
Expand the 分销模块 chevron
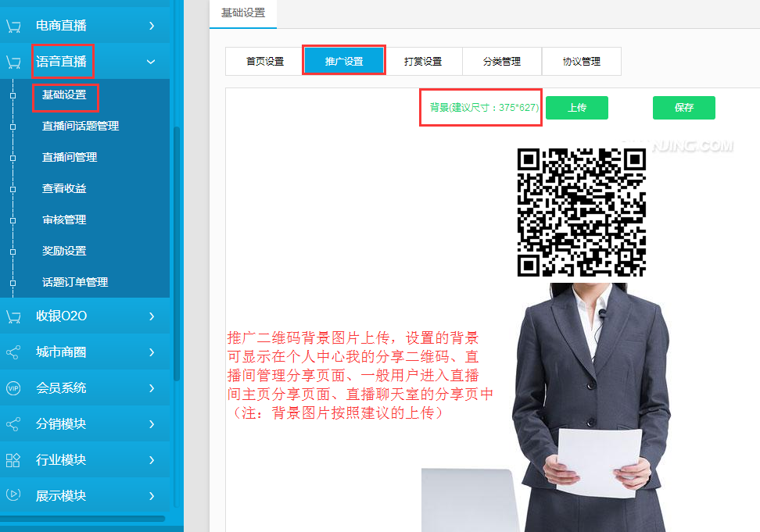point(152,424)
